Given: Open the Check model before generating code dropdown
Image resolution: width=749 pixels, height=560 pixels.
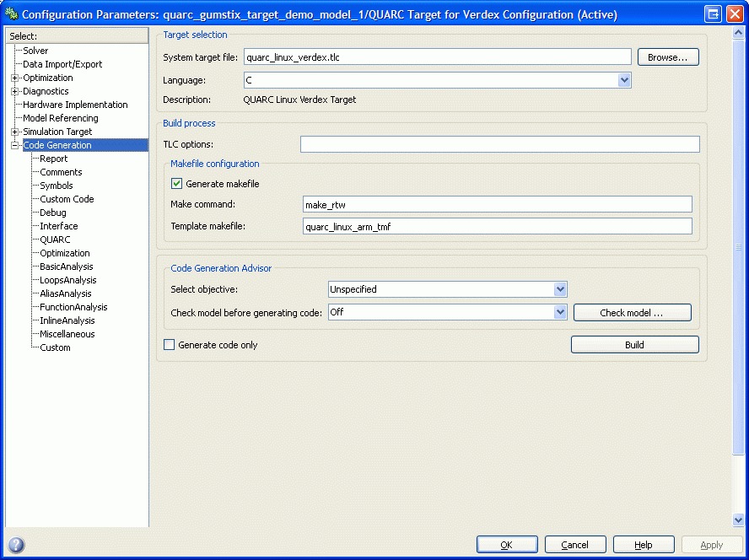Looking at the screenshot, I should (x=560, y=312).
